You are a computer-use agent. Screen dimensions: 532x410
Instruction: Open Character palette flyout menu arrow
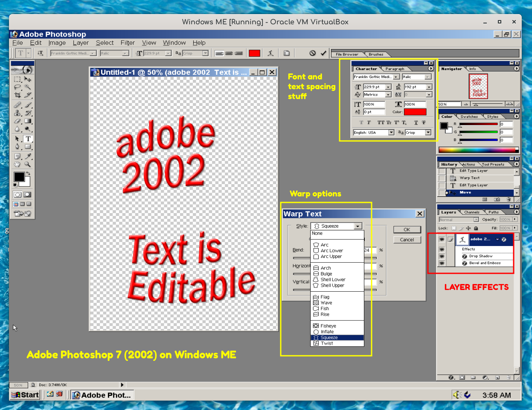pyautogui.click(x=431, y=68)
